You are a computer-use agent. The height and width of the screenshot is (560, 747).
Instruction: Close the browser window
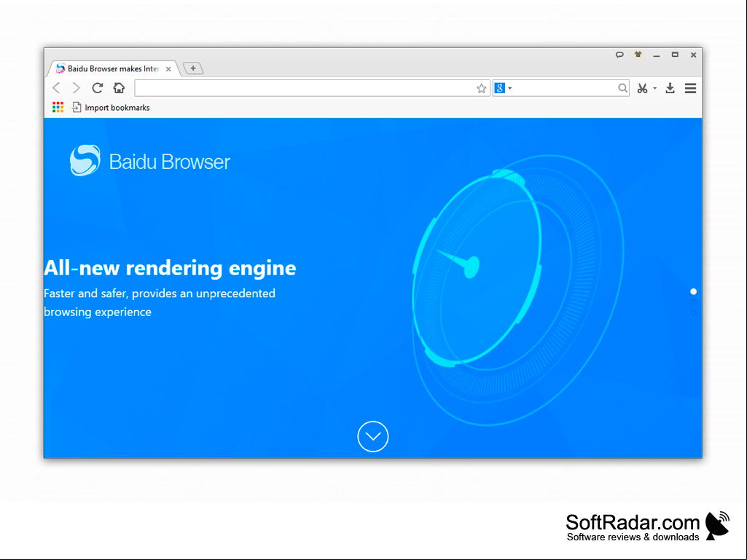[x=694, y=55]
